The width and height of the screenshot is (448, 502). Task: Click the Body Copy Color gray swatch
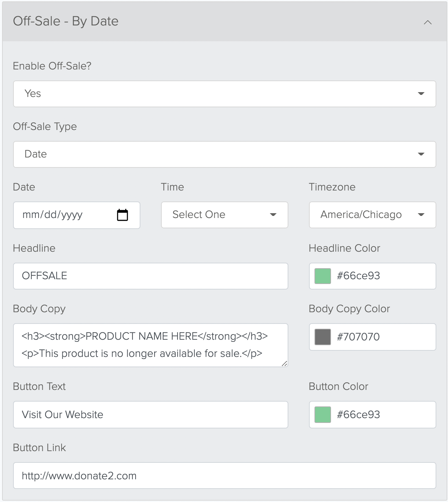click(323, 337)
